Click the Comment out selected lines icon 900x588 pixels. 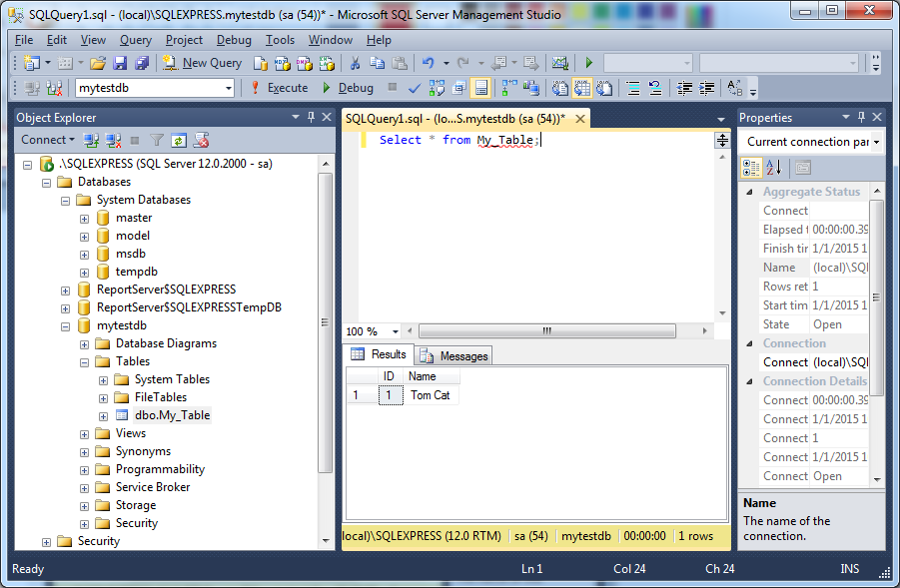coord(632,88)
